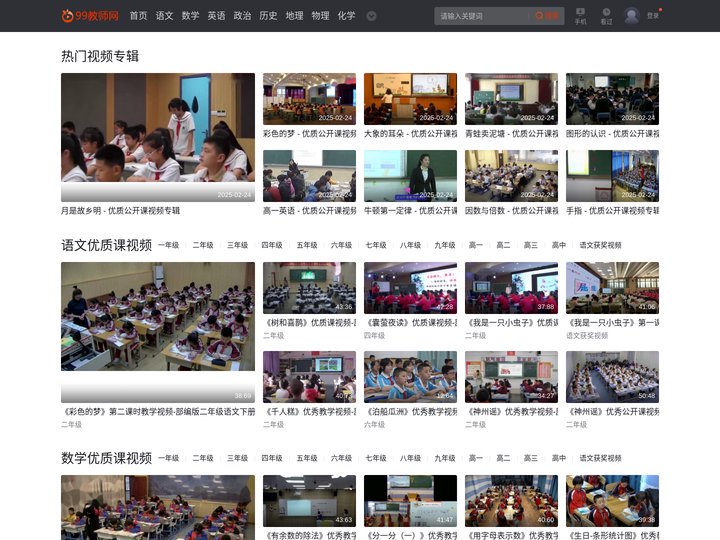The image size is (720, 540).
Task: Open the 囊萤夜读 video thumbnail
Action: (411, 288)
